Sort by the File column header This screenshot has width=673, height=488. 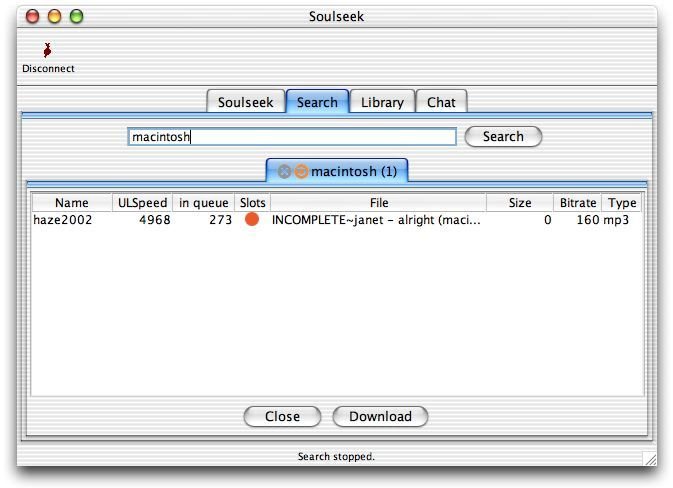coord(379,203)
